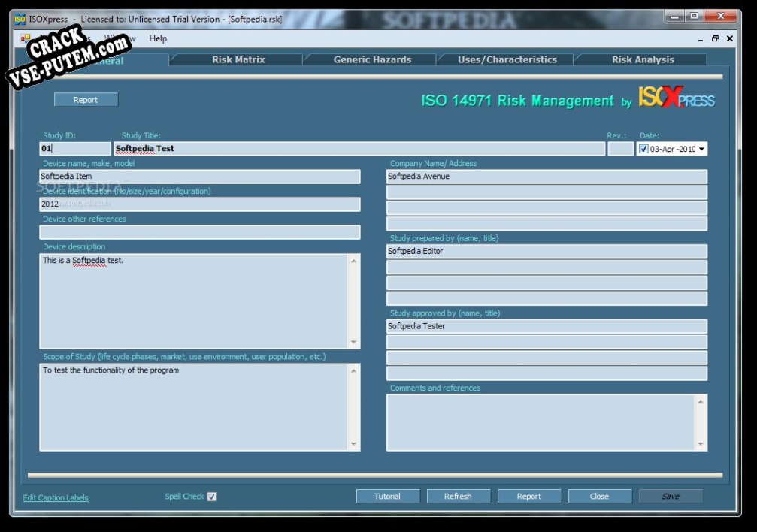757x532 pixels.
Task: Click Company Name field with Softpedia Avenue
Action: [547, 177]
